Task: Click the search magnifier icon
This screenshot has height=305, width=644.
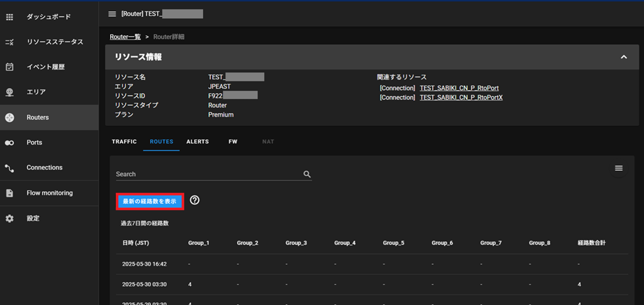Action: [x=307, y=174]
